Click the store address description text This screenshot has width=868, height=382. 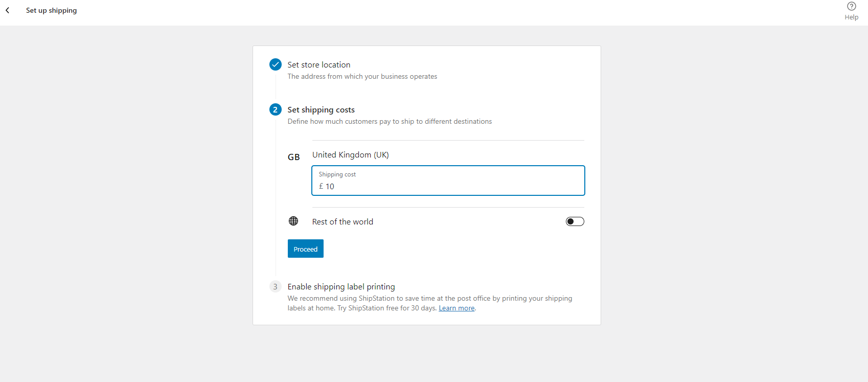(362, 77)
